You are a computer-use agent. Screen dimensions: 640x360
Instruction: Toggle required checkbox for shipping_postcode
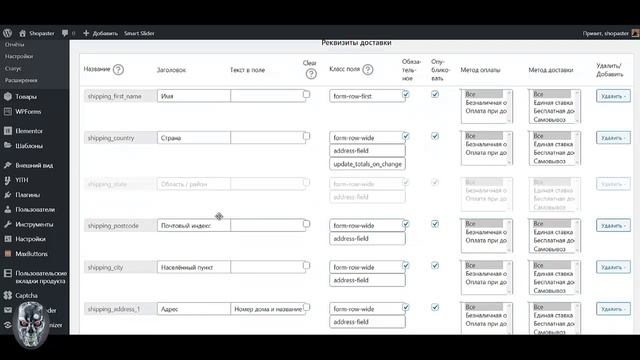point(406,224)
